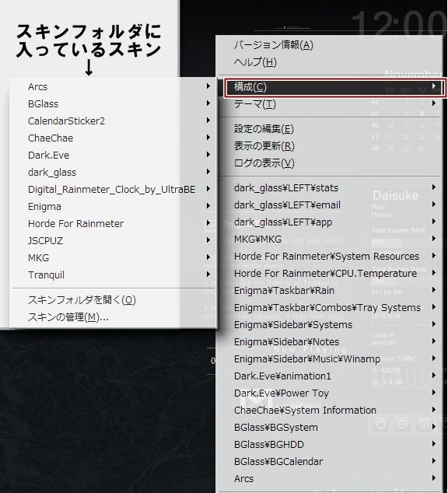Select Digital_Rainmeter_Clock_by_UltraBE entry
This screenshot has height=493, width=448.
114,189
